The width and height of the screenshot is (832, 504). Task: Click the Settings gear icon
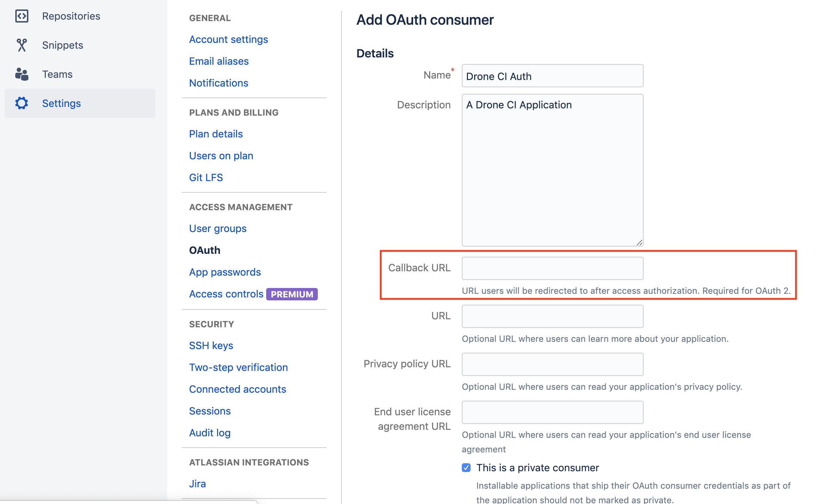22,103
